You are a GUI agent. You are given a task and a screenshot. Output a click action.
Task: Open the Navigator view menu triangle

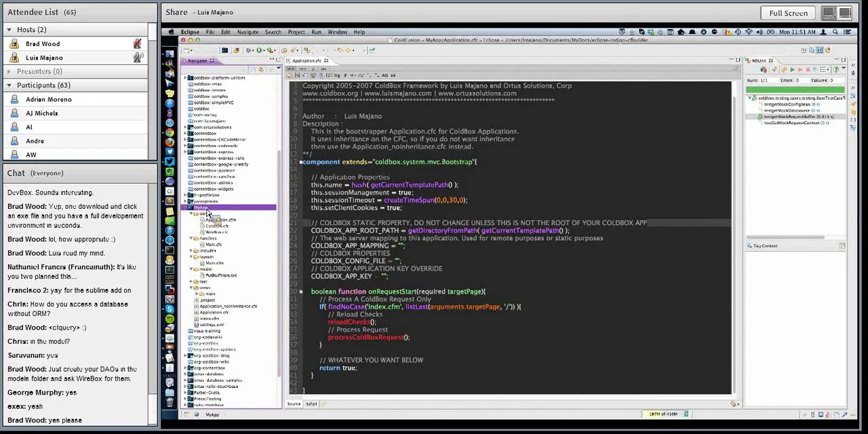tap(278, 68)
